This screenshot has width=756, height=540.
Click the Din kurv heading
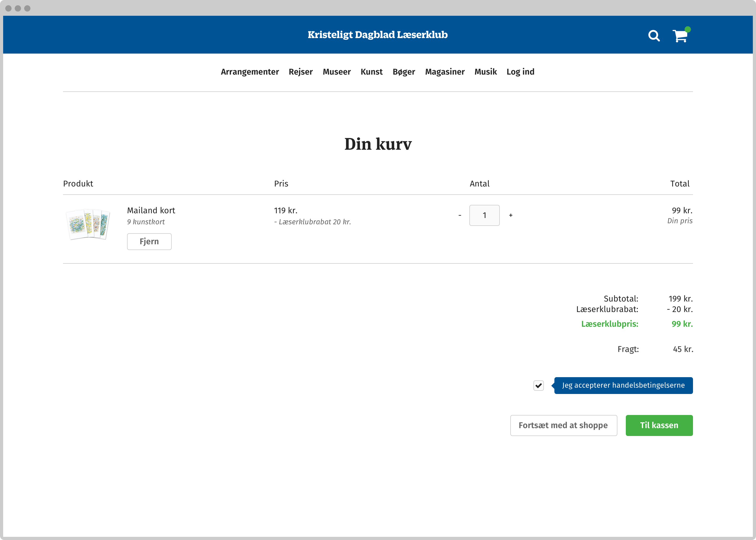pos(378,144)
